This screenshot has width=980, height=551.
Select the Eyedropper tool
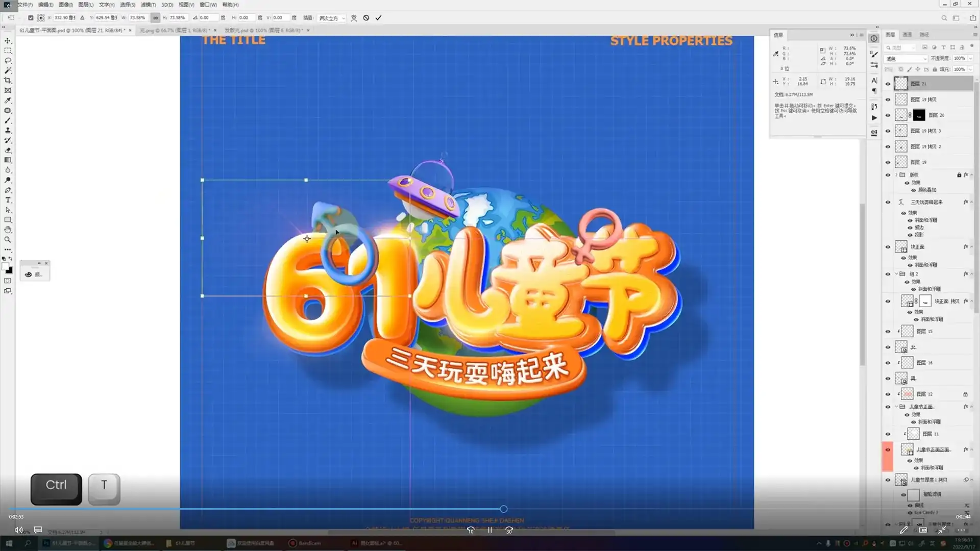click(8, 101)
